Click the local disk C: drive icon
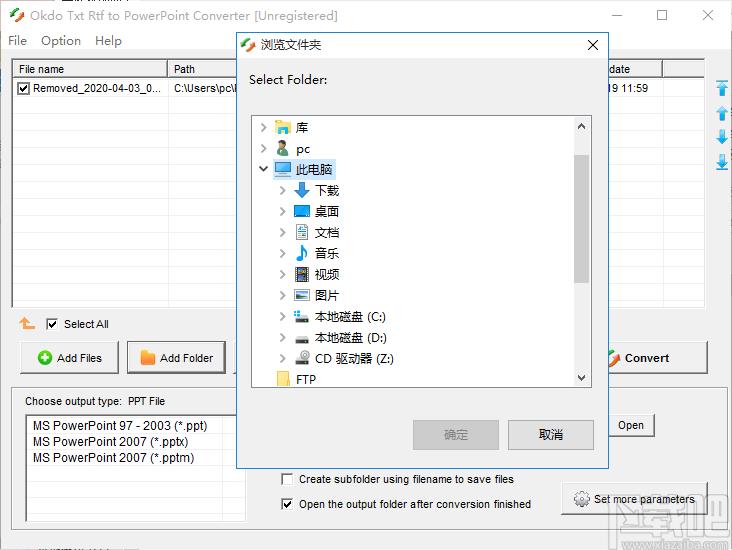The height and width of the screenshot is (550, 732). coord(302,316)
